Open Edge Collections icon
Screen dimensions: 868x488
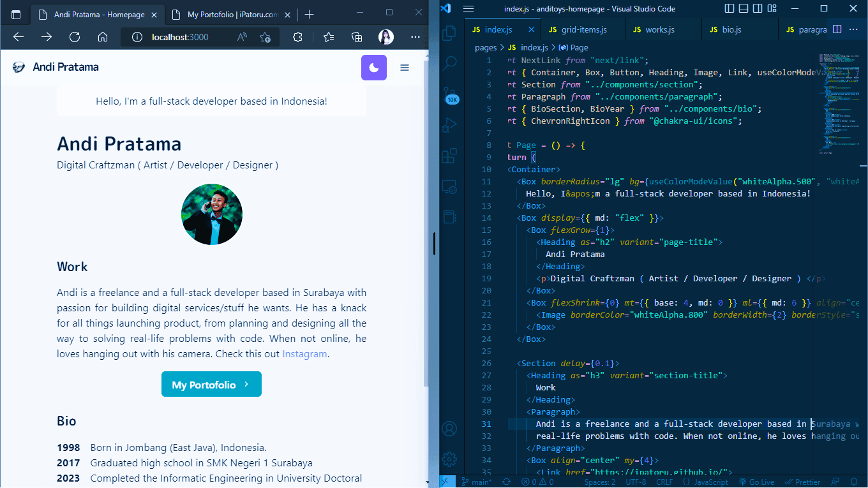(357, 37)
